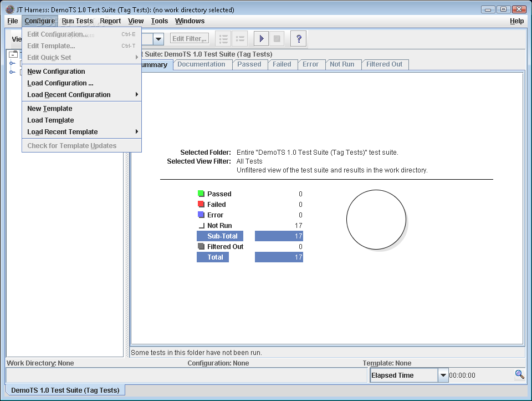Click the magnifier icon in status bar

click(519, 374)
